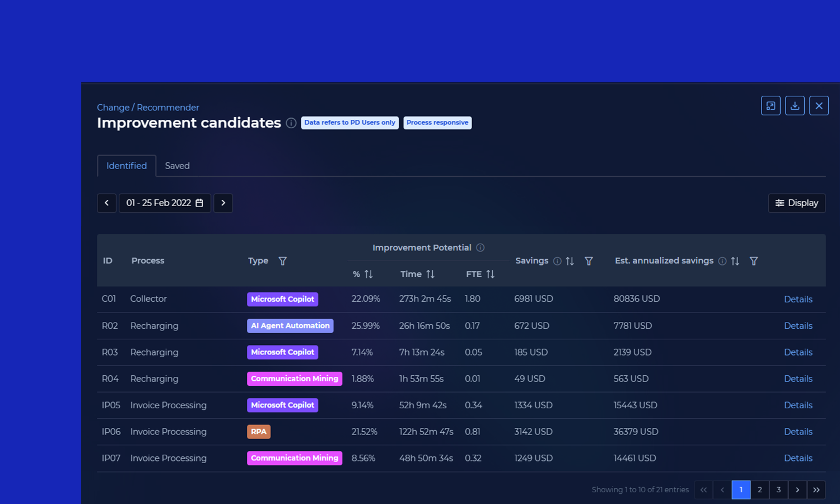Go to previous date range

[x=106, y=203]
